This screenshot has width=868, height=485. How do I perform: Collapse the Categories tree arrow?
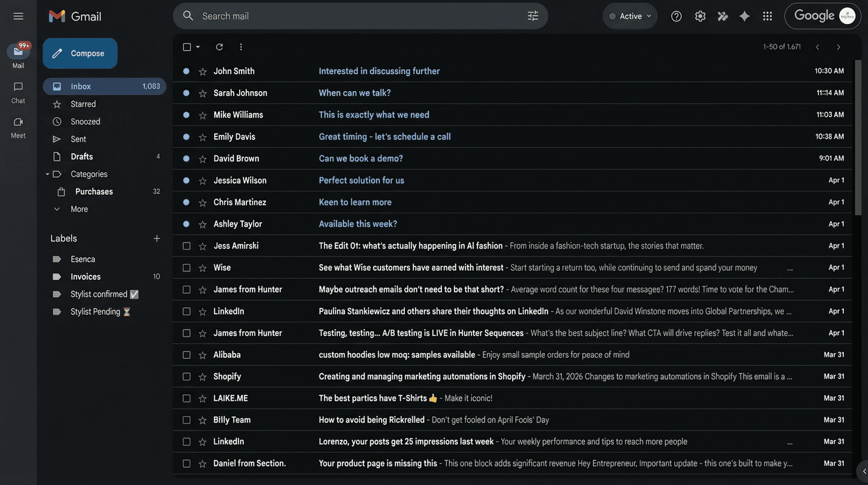47,174
